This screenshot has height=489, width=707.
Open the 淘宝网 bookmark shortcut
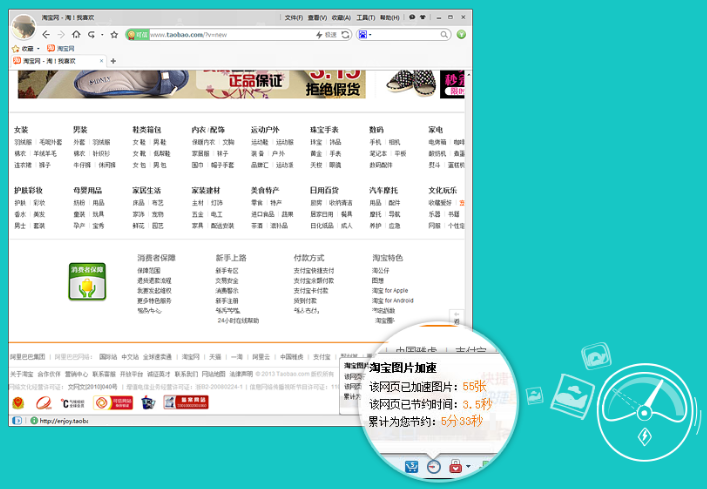coord(61,48)
